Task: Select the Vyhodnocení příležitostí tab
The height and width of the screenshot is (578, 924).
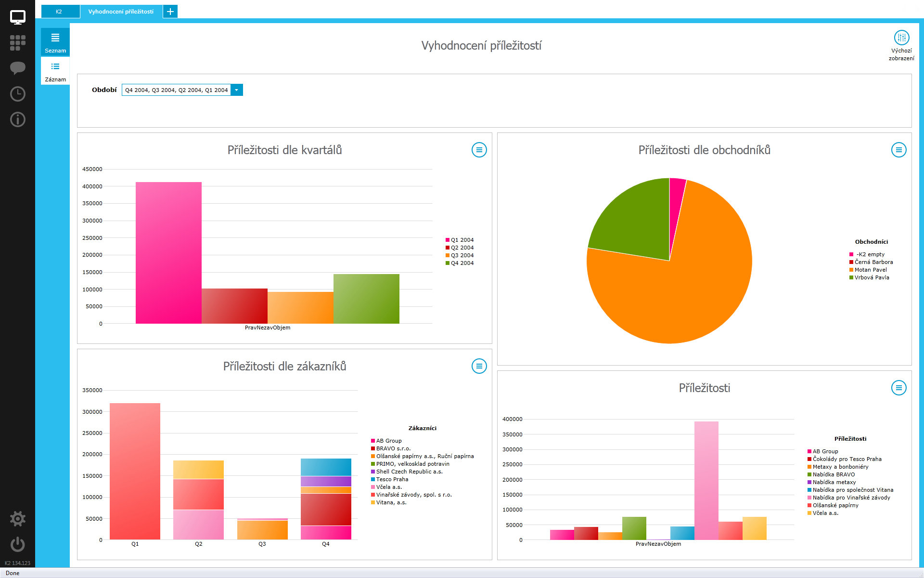Action: pyautogui.click(x=121, y=12)
